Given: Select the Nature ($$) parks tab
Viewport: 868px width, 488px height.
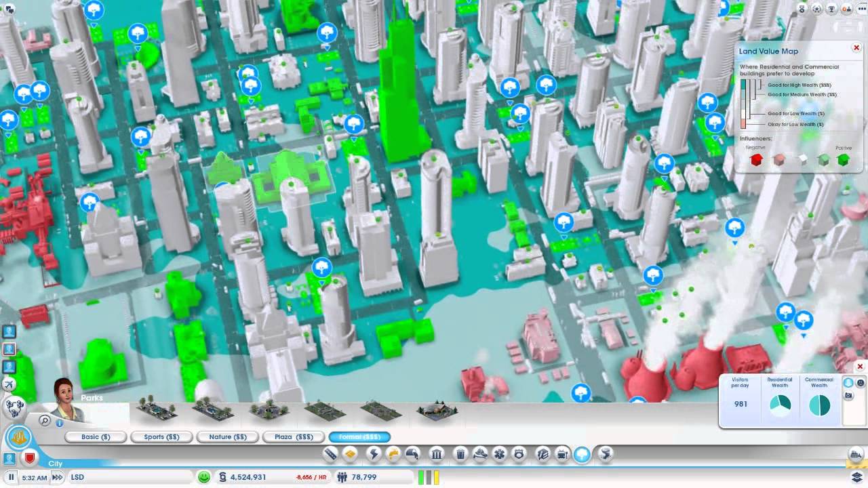Looking at the screenshot, I should [227, 437].
